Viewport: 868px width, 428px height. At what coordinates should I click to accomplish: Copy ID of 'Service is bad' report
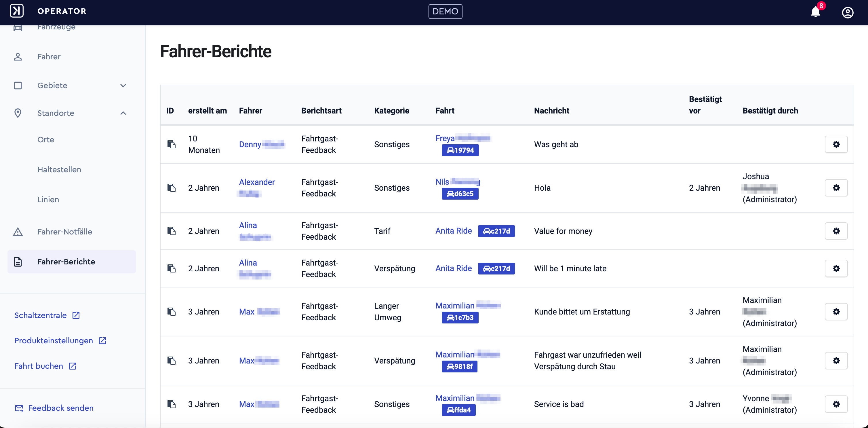pos(172,404)
